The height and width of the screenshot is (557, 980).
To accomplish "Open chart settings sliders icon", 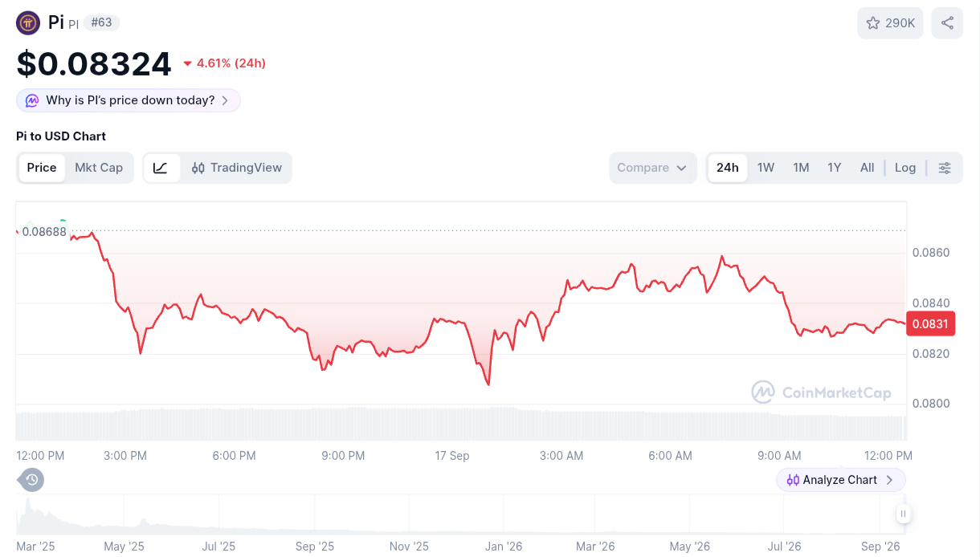I will [x=945, y=168].
